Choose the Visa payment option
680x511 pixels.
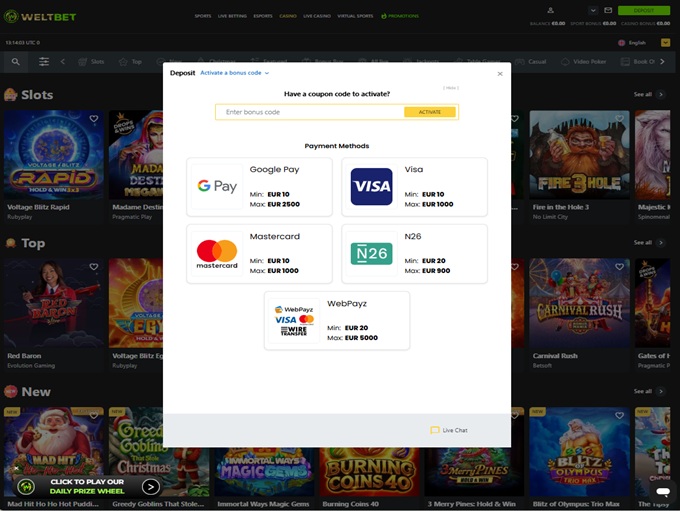414,187
